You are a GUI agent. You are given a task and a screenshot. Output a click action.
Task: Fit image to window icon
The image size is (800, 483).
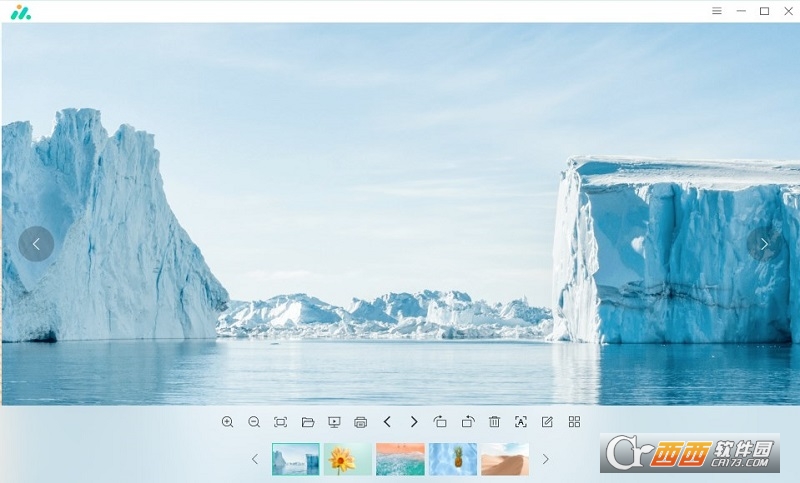(281, 422)
